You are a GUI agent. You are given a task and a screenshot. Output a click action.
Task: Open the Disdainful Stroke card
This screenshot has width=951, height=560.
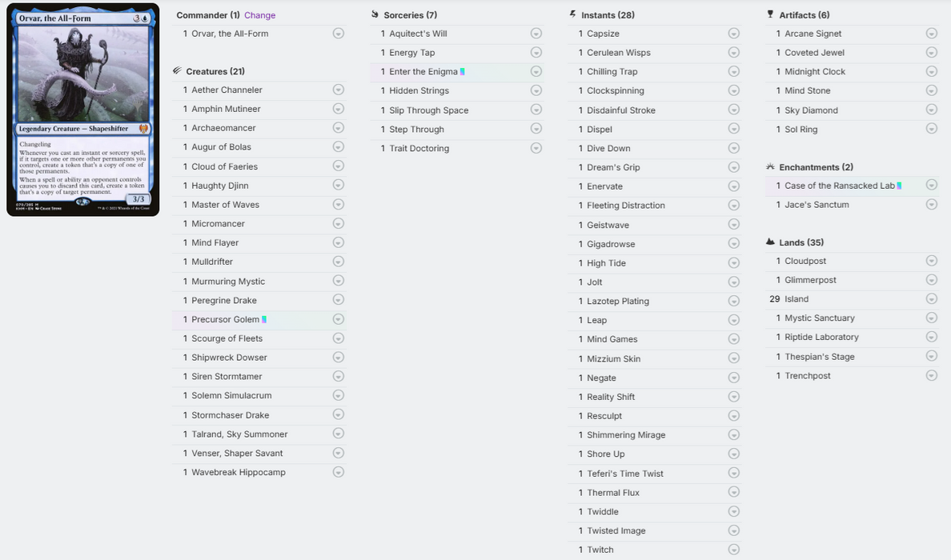(621, 110)
